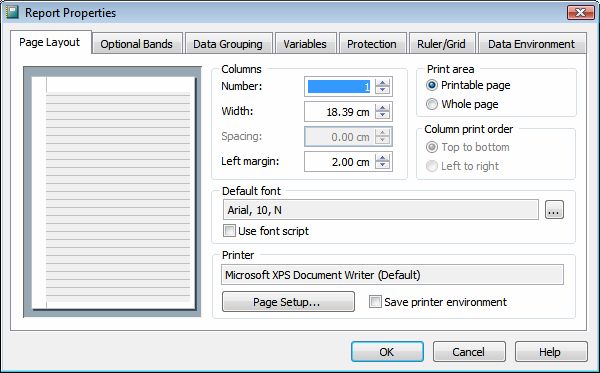
Task: Confirm with the OK button
Action: pyautogui.click(x=387, y=352)
